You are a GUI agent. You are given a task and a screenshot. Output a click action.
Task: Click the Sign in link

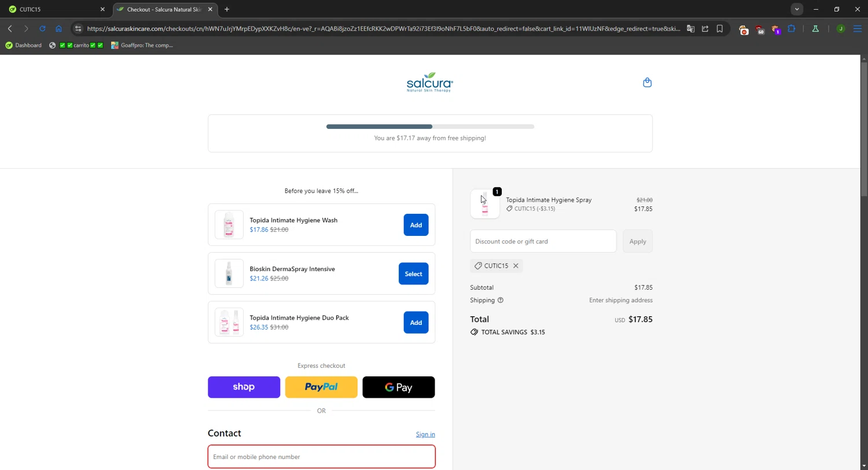(x=425, y=434)
